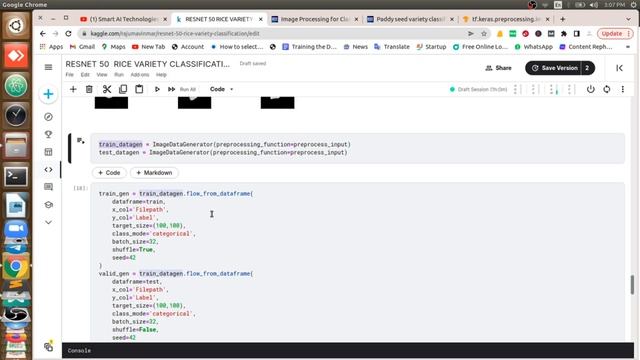Open the Edit menu

(x=85, y=75)
